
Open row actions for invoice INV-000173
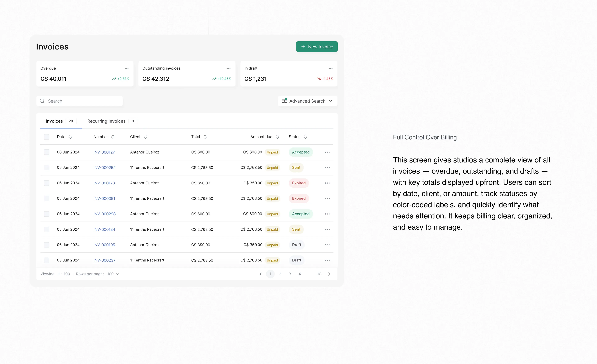327,183
